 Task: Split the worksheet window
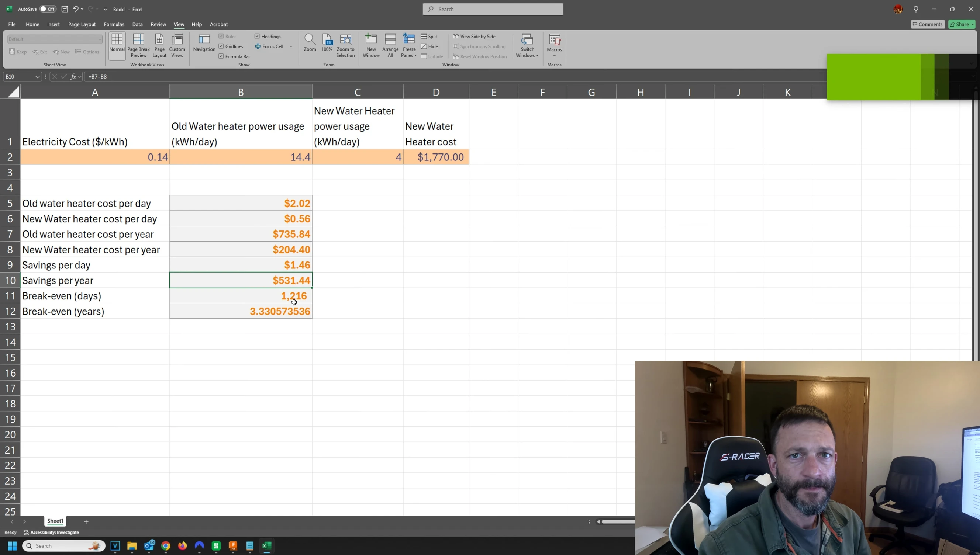pyautogui.click(x=429, y=36)
